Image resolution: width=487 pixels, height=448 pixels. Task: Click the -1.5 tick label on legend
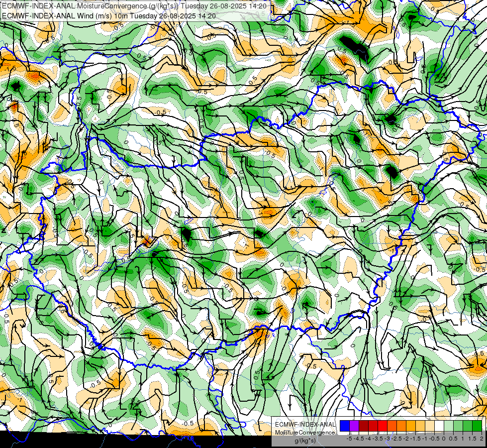click(416, 439)
